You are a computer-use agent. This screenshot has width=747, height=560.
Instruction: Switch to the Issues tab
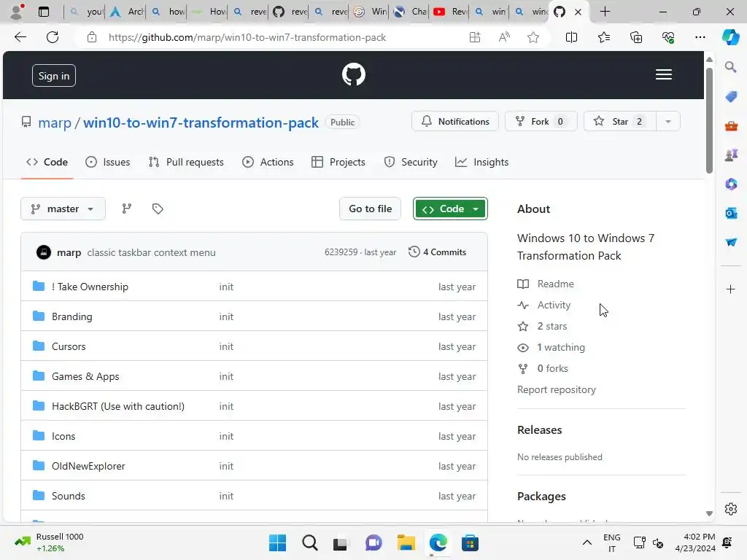pyautogui.click(x=108, y=162)
